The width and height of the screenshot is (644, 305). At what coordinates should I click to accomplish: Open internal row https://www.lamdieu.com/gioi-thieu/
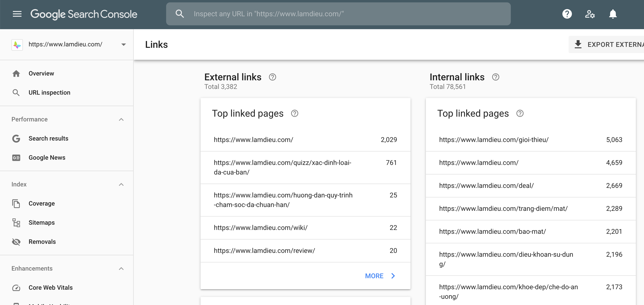531,140
